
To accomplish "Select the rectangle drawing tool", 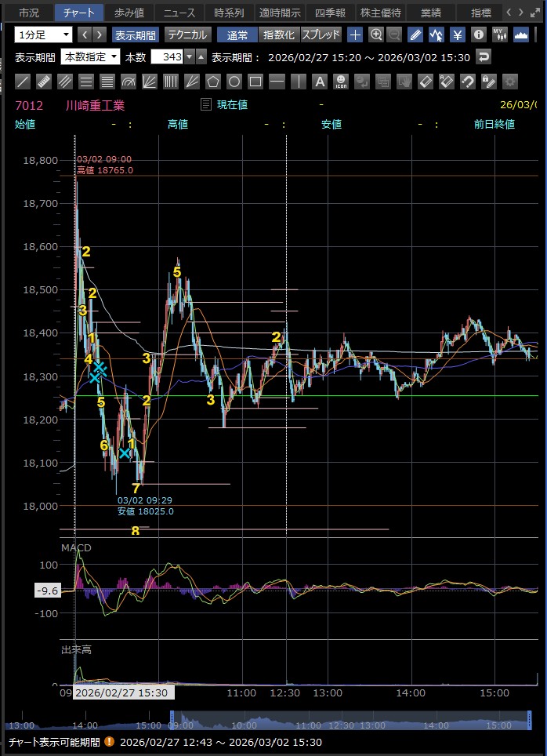I will pos(255,82).
